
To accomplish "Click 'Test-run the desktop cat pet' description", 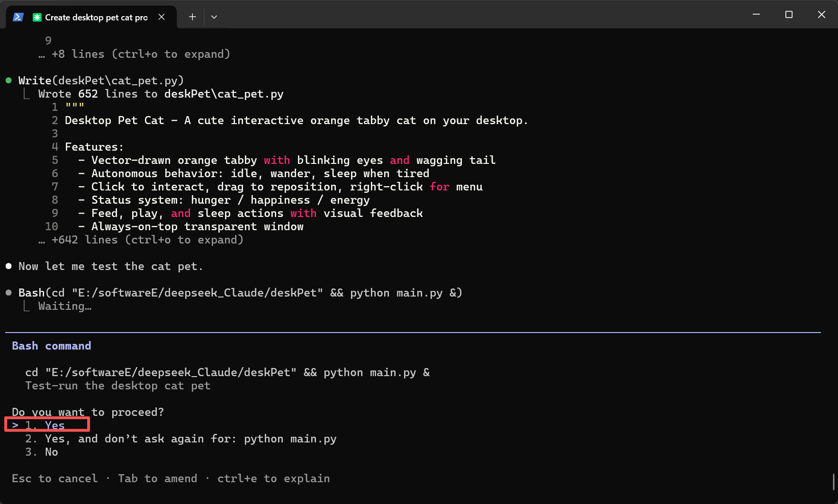I will pyautogui.click(x=118, y=386).
